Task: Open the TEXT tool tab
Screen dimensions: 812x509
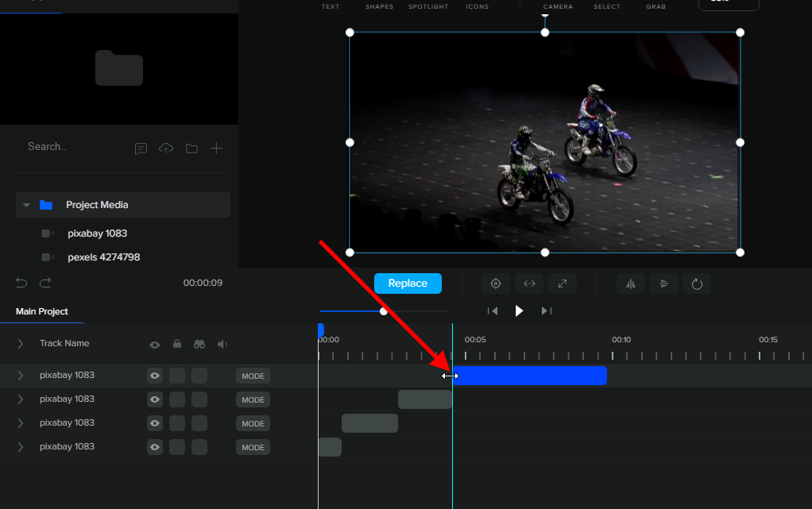Action: (331, 6)
